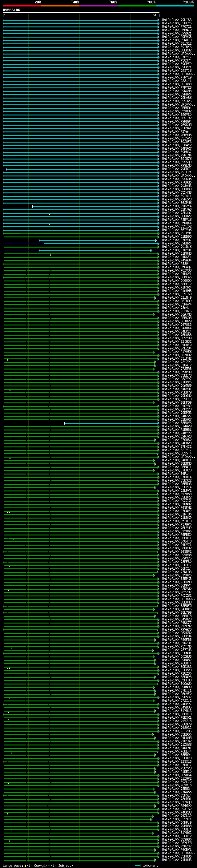This screenshot has width=197, height=868.
Task: Select hit label UniRef100_A9TFC1
Action: 176,172
